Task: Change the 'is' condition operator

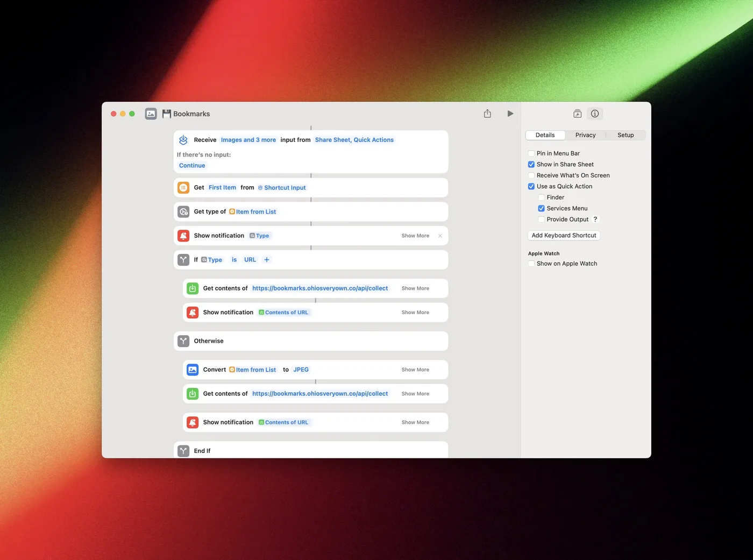Action: pyautogui.click(x=235, y=260)
